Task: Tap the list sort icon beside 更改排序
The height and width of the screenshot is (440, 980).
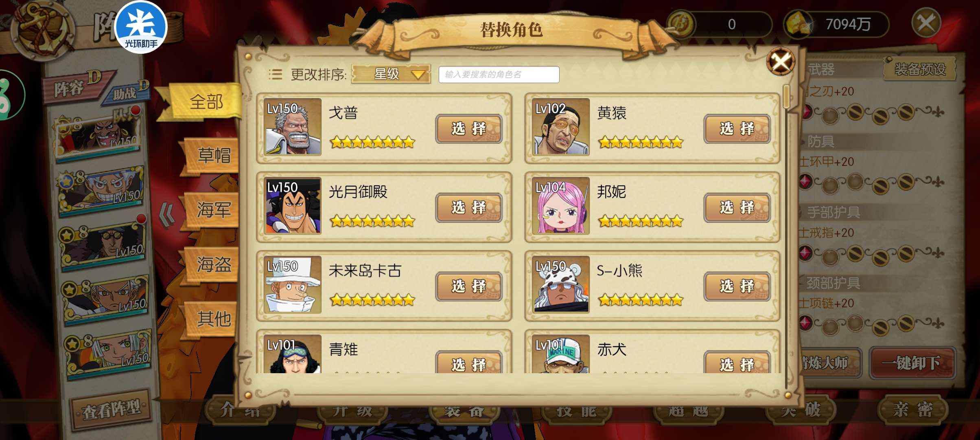Action: pyautogui.click(x=275, y=75)
